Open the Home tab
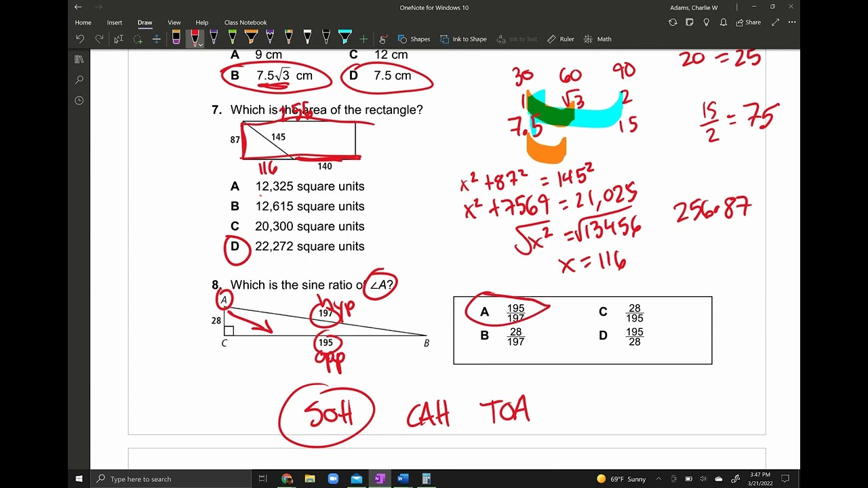 pyautogui.click(x=83, y=22)
